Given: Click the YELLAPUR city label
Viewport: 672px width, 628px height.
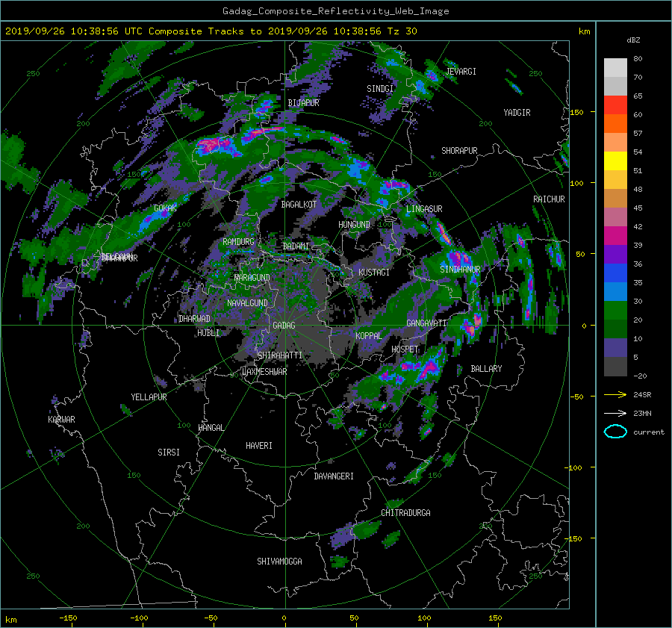Looking at the screenshot, I should (149, 397).
